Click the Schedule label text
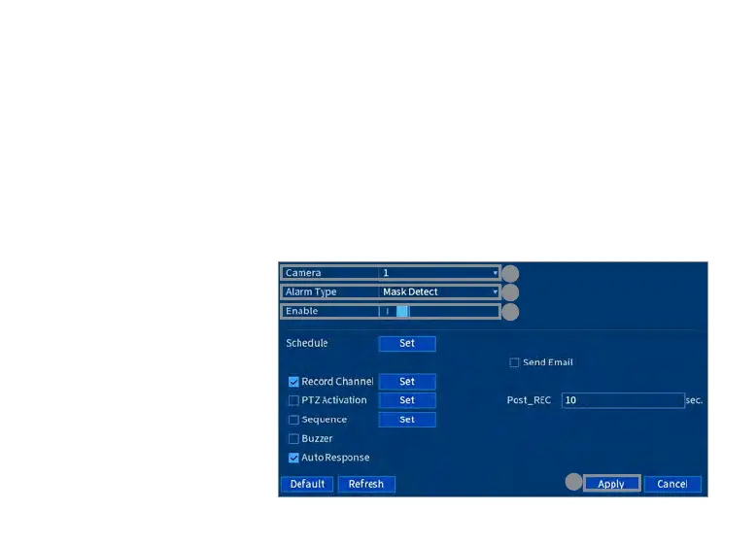The image size is (756, 546). tap(307, 343)
